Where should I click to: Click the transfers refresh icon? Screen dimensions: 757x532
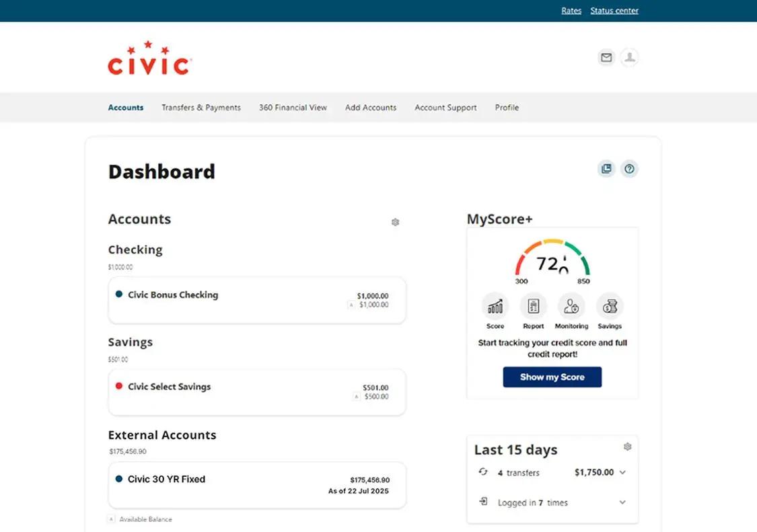coord(482,473)
